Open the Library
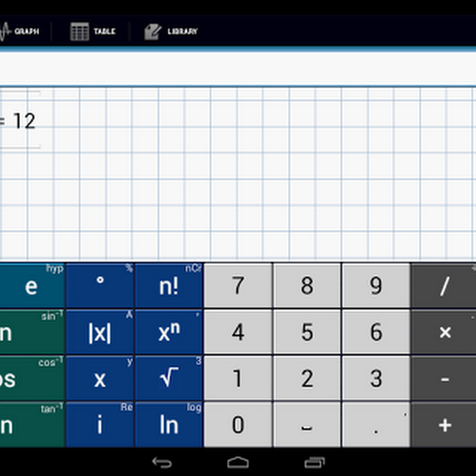The width and height of the screenshot is (476, 476). pyautogui.click(x=171, y=31)
